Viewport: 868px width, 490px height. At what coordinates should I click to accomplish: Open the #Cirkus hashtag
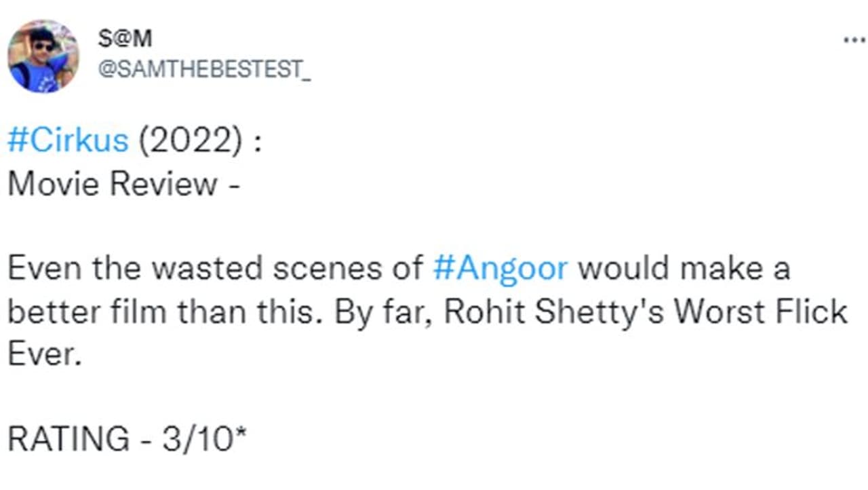click(x=68, y=140)
